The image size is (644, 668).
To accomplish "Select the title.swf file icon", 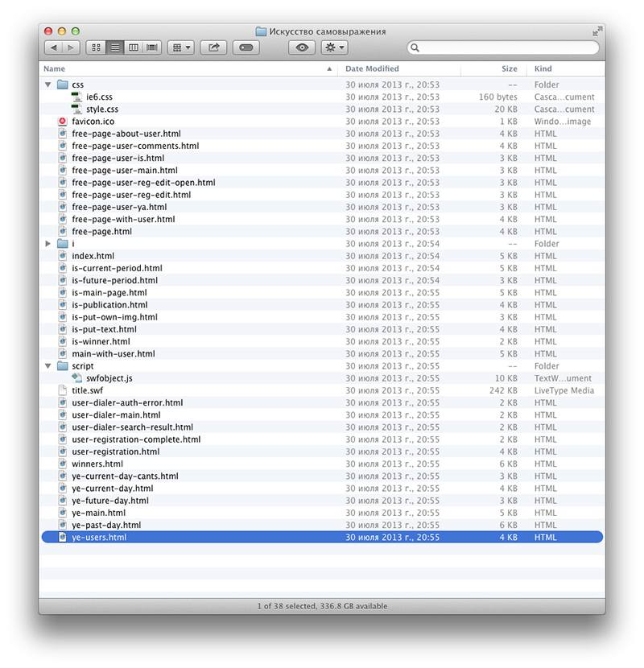I will coord(63,390).
